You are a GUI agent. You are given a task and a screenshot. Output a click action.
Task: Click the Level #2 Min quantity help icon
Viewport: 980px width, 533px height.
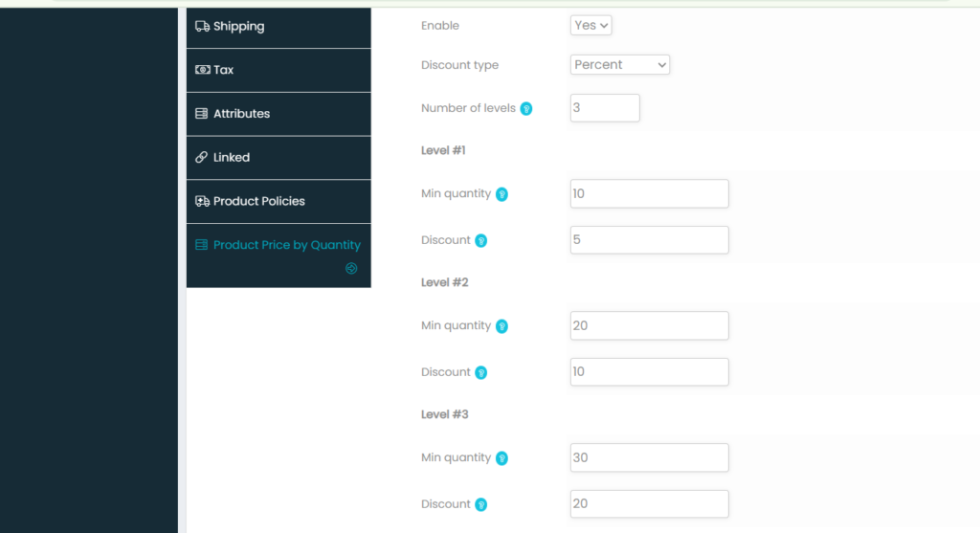pos(501,326)
